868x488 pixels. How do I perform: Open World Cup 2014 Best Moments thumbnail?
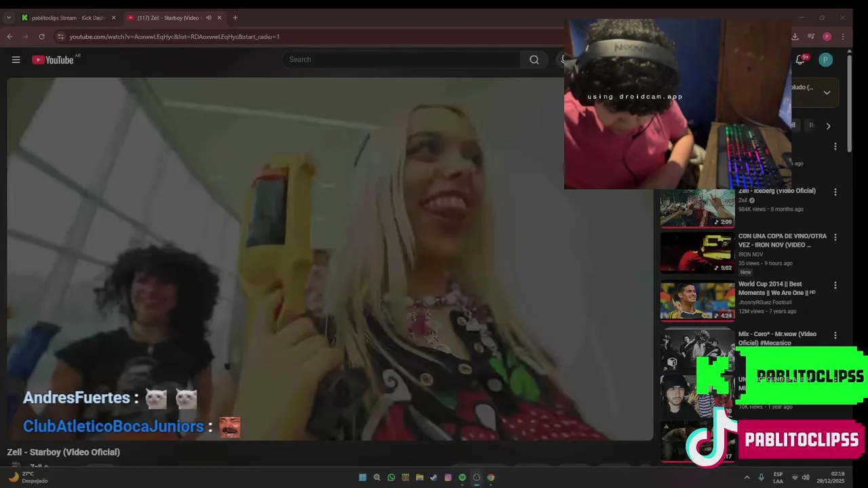(x=697, y=300)
